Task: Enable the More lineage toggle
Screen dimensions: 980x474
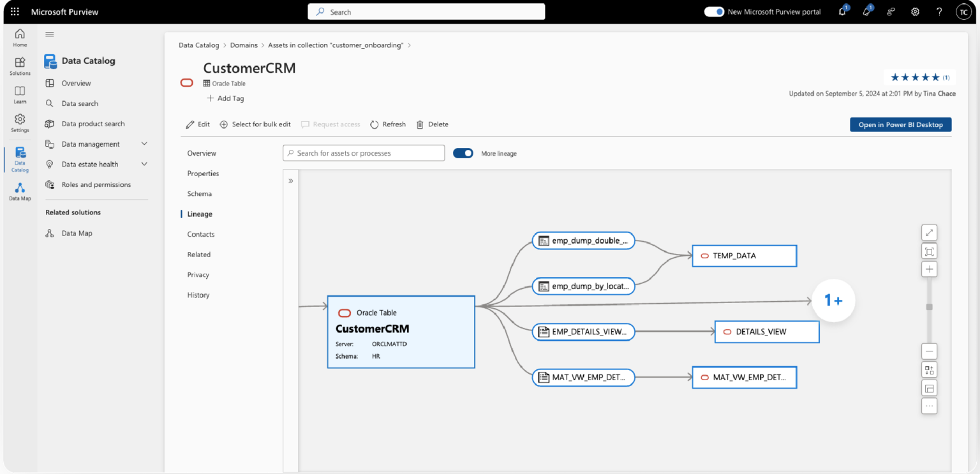Action: pos(463,153)
